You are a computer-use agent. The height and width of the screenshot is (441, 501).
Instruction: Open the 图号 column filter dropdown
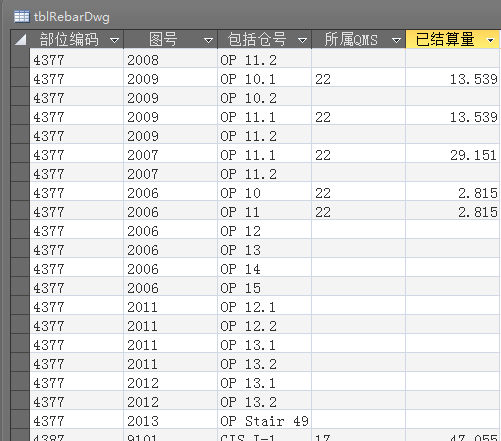[x=208, y=40]
